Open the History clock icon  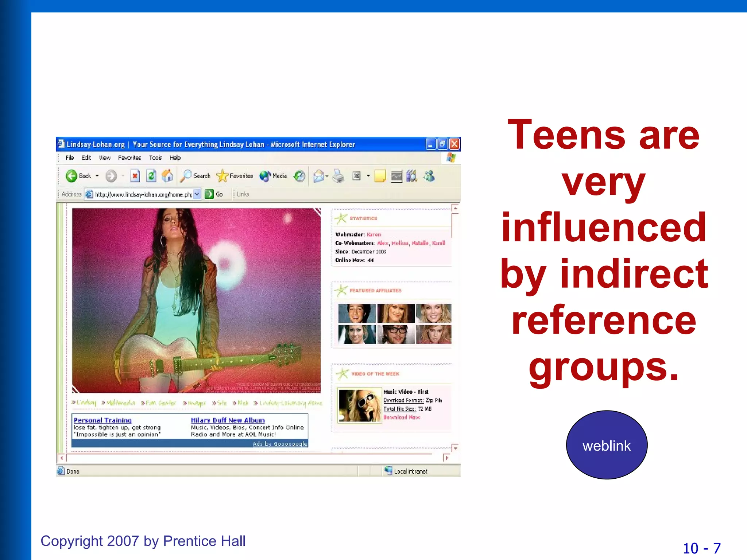(x=299, y=176)
